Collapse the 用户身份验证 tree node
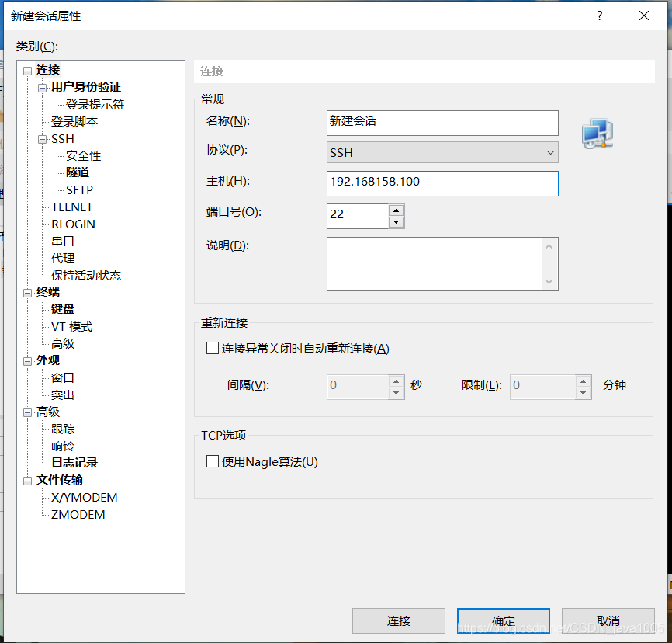This screenshot has height=643, width=672. pos(42,88)
